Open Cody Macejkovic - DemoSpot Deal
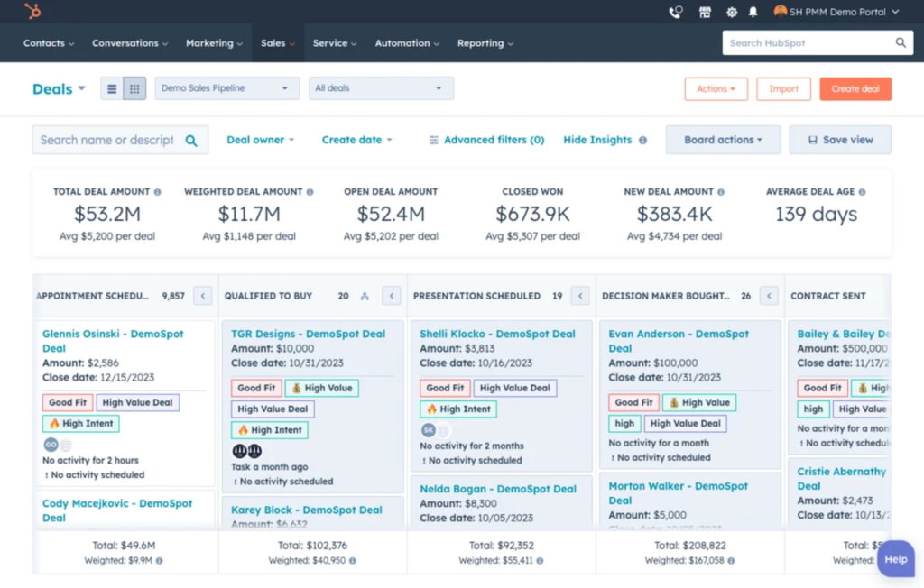The image size is (924, 588). (x=117, y=510)
